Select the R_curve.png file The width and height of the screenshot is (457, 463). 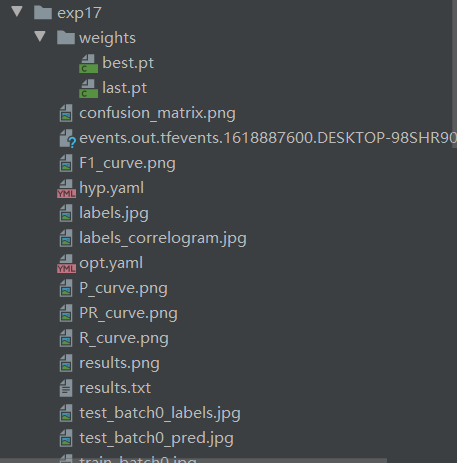[124, 338]
